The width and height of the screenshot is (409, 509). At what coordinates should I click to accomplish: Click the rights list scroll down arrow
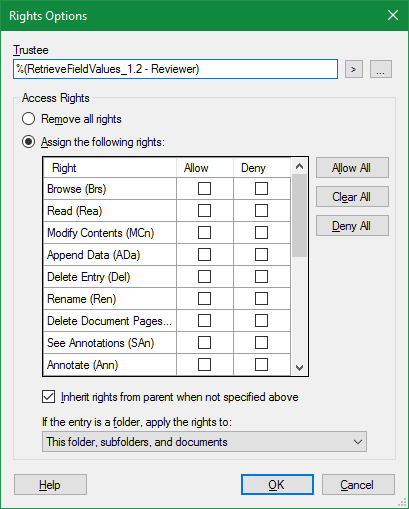(299, 368)
